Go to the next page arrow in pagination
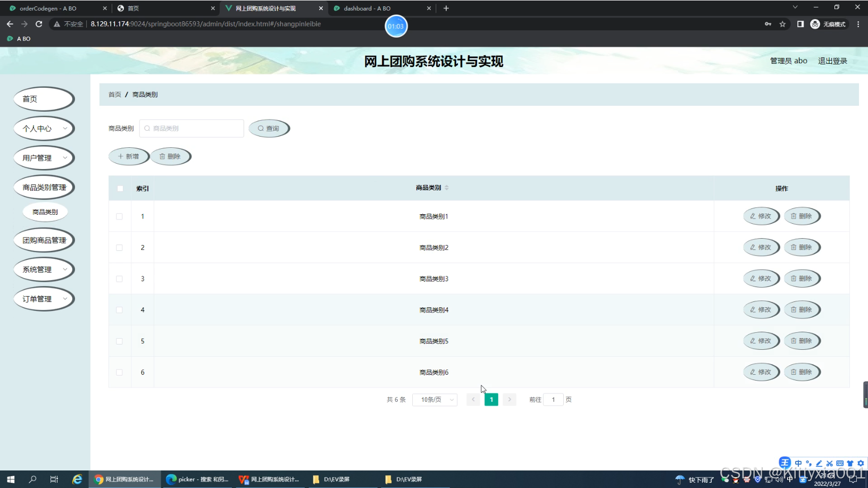Viewport: 868px width, 488px height. click(510, 399)
